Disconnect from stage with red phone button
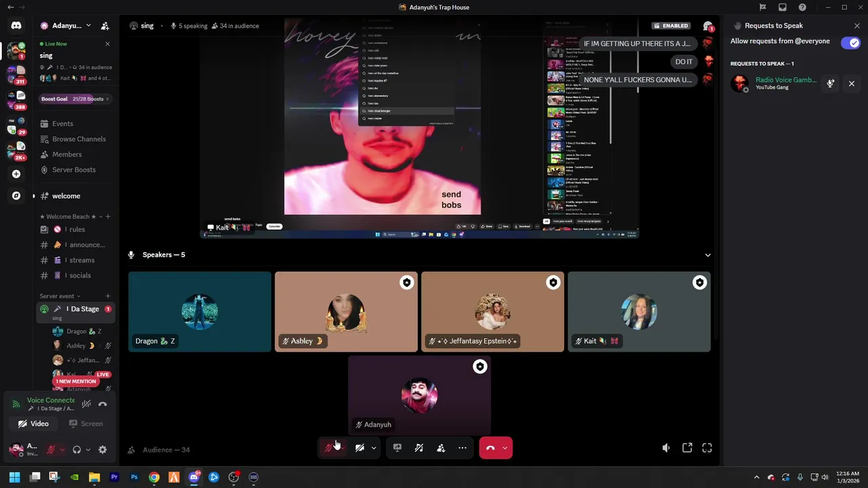 [490, 448]
